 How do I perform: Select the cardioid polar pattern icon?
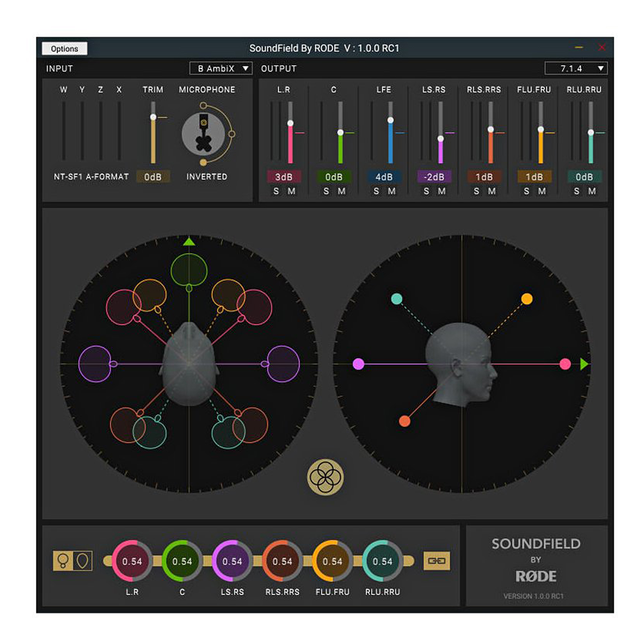pyautogui.click(x=83, y=560)
